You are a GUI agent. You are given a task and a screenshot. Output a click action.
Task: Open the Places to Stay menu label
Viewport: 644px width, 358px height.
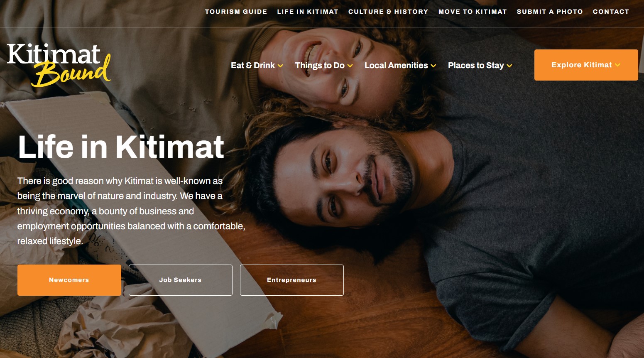click(476, 65)
